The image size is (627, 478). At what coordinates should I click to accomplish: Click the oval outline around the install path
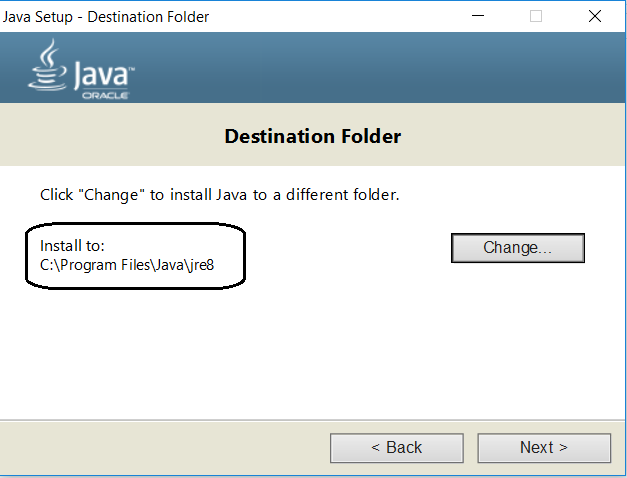pos(244,254)
